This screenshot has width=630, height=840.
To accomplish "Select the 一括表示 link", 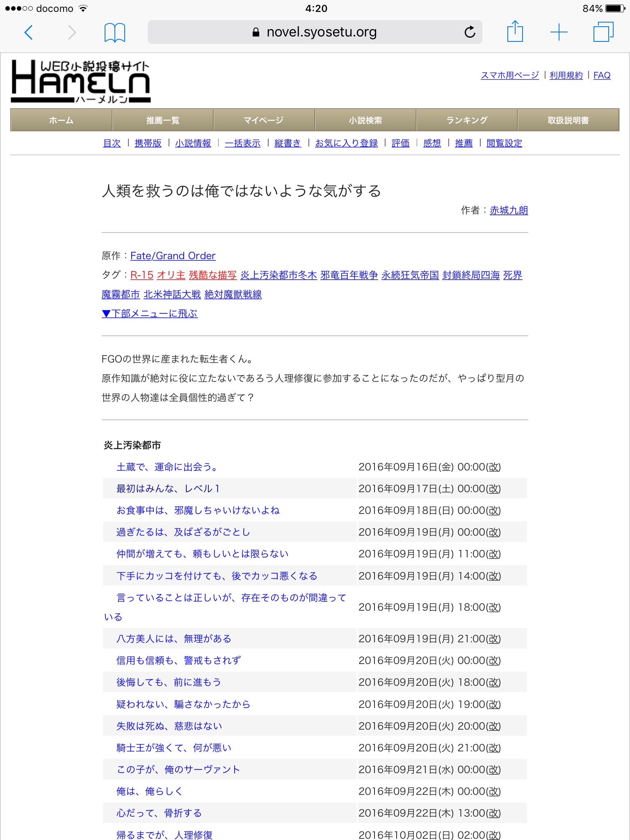I will (242, 143).
